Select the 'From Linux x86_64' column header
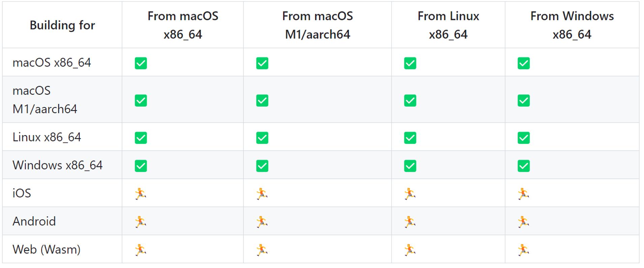The height and width of the screenshot is (268, 644). click(448, 25)
